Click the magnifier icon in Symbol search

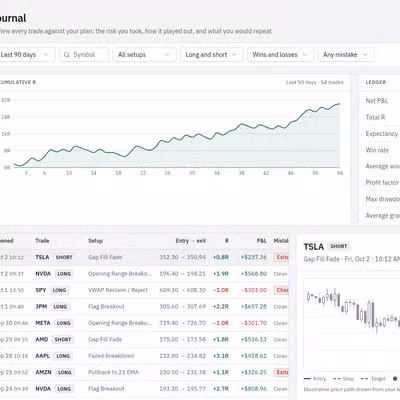(67, 55)
